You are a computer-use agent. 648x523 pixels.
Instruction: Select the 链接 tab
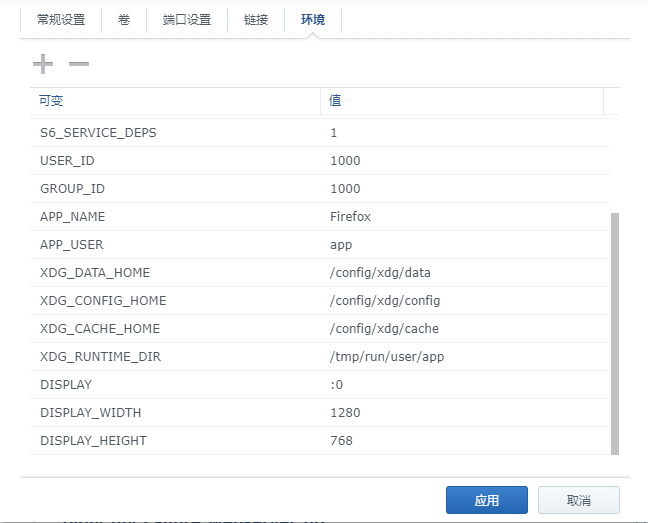256,20
